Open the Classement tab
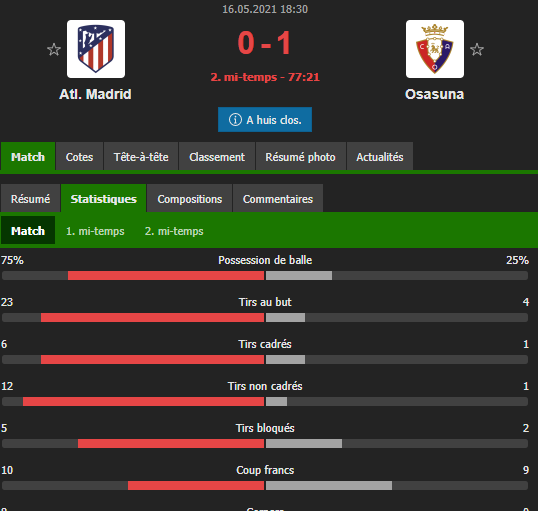Image resolution: width=538 pixels, height=511 pixels. click(x=217, y=157)
